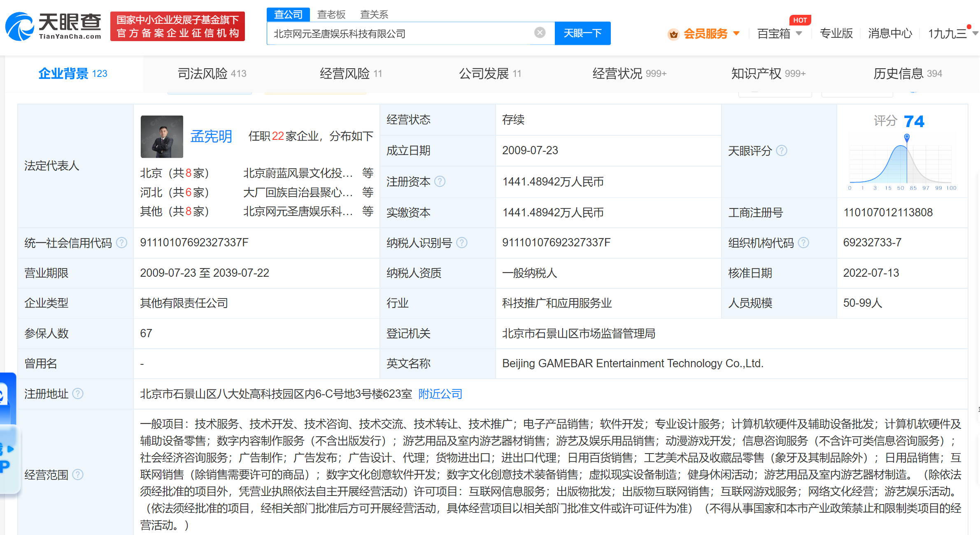Click help icon next to 组织机构代码
The width and height of the screenshot is (980, 535).
pos(803,243)
